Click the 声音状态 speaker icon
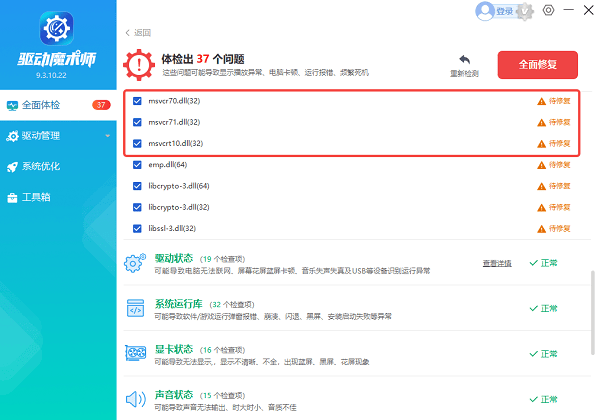The width and height of the screenshot is (600, 420). (135, 399)
